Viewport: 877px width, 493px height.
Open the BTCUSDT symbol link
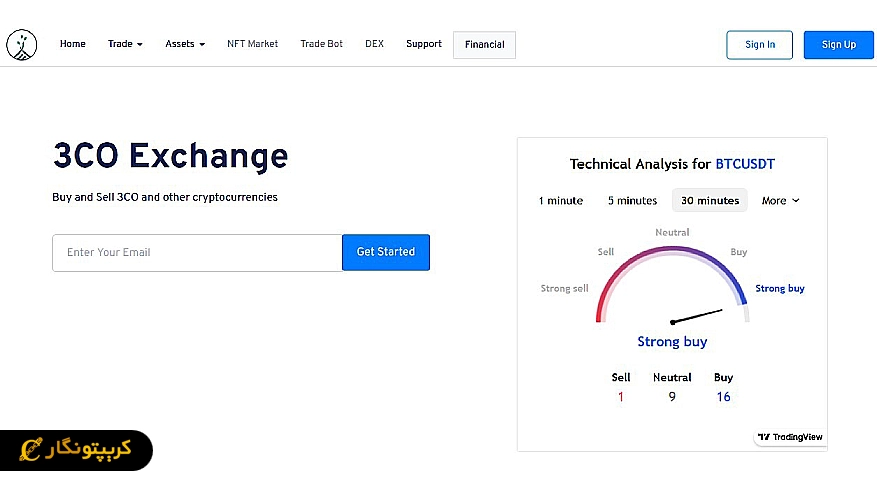745,164
